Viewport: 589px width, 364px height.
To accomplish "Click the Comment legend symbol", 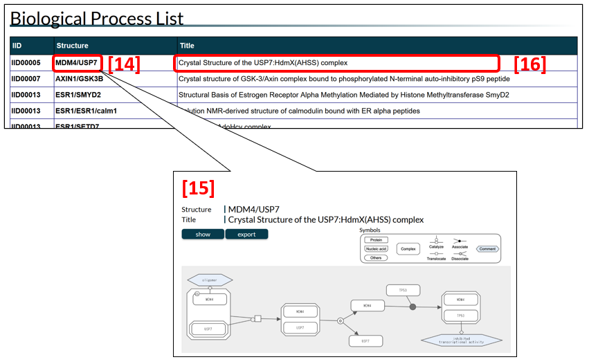I will (489, 248).
